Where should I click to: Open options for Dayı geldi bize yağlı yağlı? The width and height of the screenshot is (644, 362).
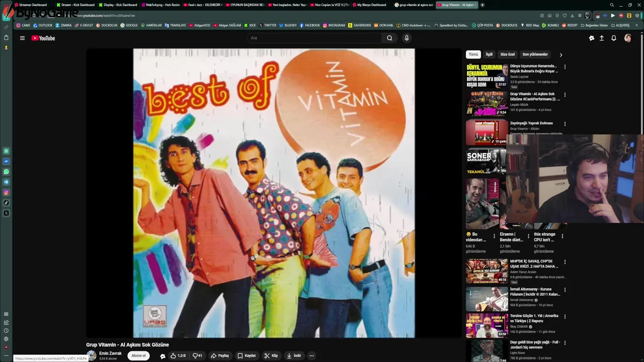click(565, 343)
